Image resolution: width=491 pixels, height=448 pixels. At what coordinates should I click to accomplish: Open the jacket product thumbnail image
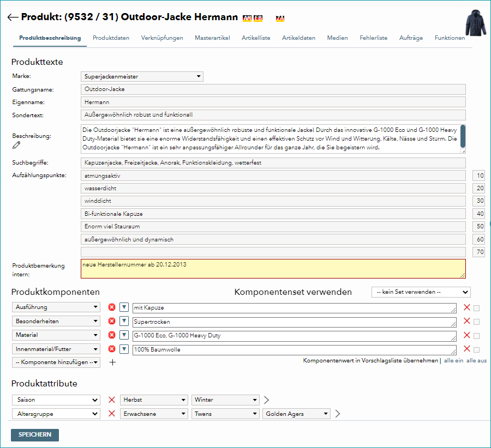(x=475, y=22)
